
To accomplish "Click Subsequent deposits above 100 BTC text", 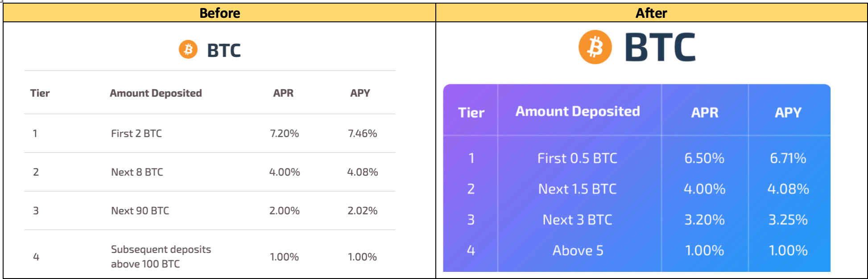I will pyautogui.click(x=161, y=256).
